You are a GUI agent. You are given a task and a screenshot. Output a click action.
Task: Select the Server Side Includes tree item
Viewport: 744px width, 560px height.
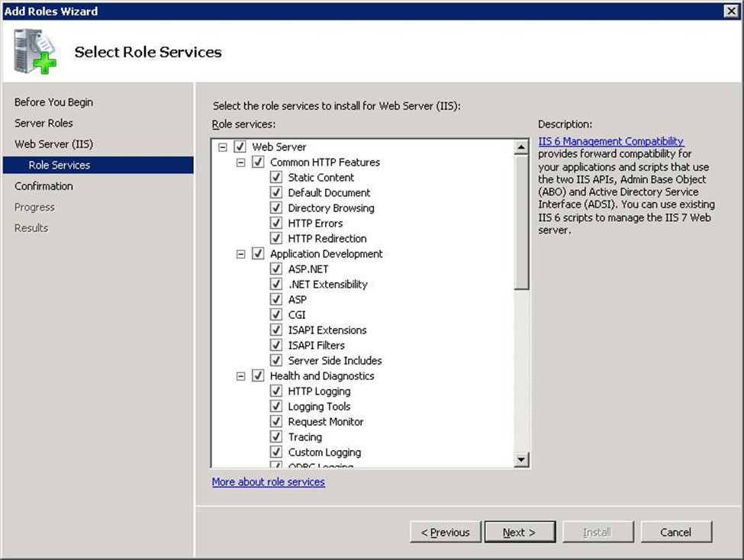pyautogui.click(x=334, y=360)
